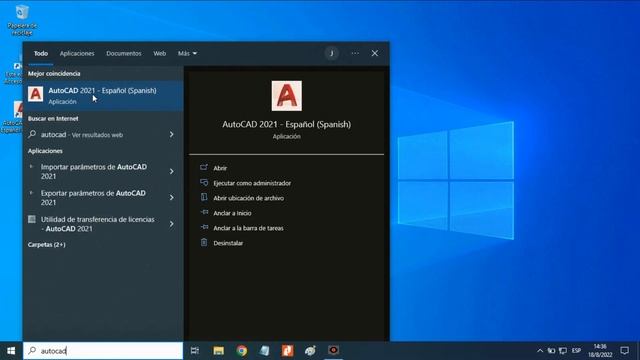Viewport: 640px width, 360px height.
Task: Open the three-dot options menu
Action: coord(355,53)
